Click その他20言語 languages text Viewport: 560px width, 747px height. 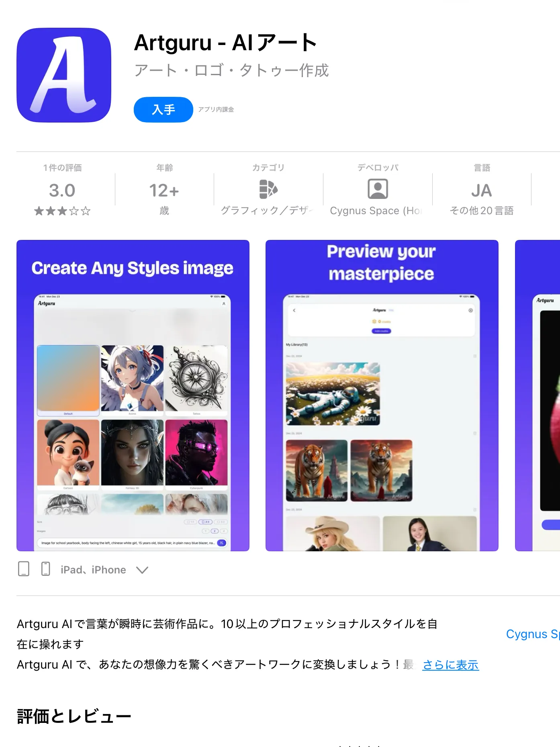point(482,211)
